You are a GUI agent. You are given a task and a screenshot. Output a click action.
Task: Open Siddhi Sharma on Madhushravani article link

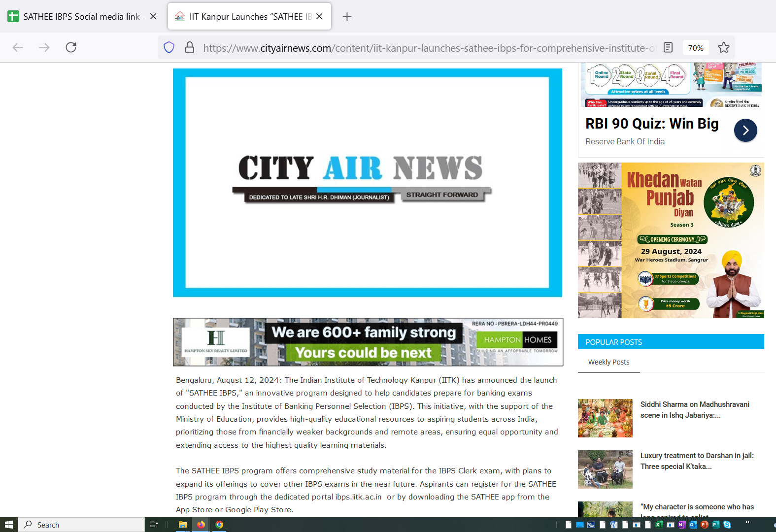[x=695, y=409]
